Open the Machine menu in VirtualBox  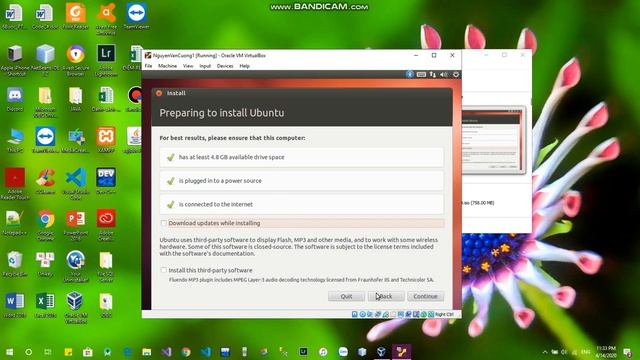tap(167, 66)
